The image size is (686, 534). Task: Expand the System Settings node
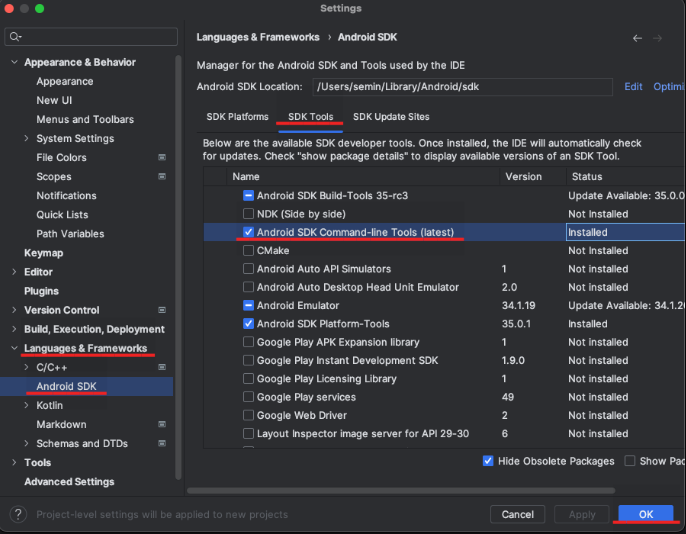pyautogui.click(x=26, y=138)
